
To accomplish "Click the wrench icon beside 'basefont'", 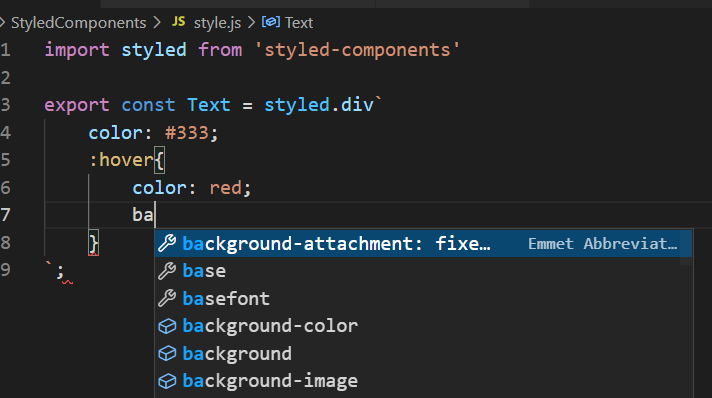I will (167, 298).
